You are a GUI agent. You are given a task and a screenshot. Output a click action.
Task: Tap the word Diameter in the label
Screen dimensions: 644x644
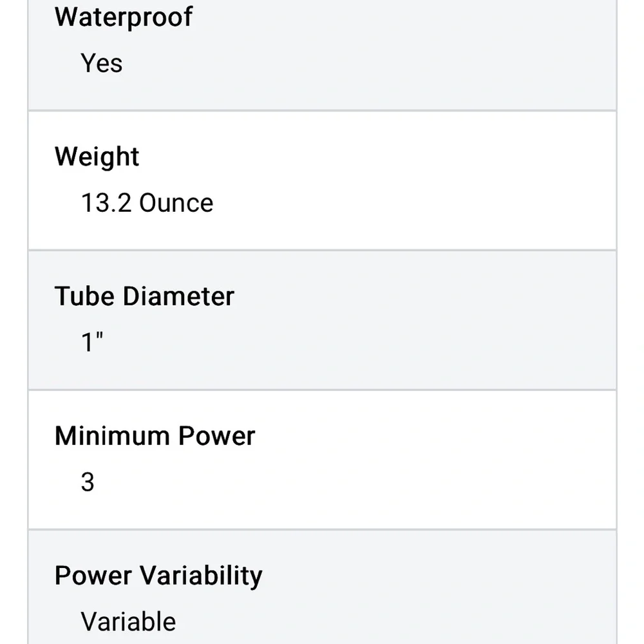pyautogui.click(x=178, y=296)
